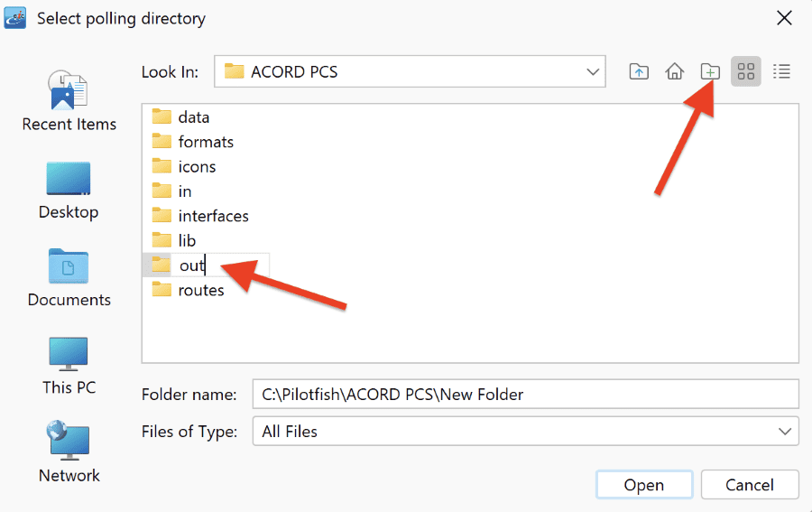812x512 pixels.
Task: Select This PC in sidebar
Action: click(69, 366)
